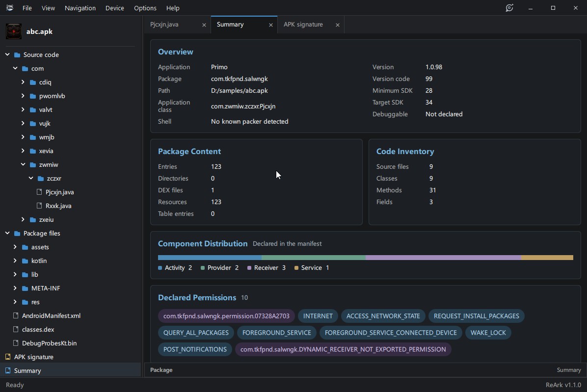Open the Device menu
This screenshot has height=392, width=587.
114,8
